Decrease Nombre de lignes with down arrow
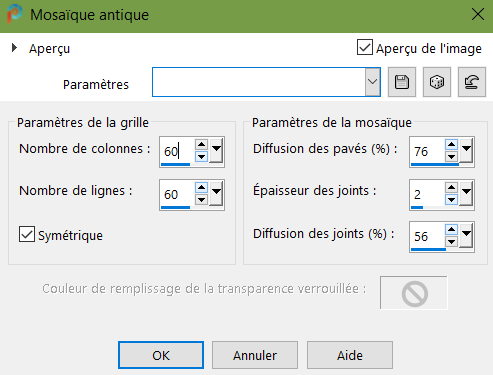This screenshot has height=375, width=493. [x=201, y=200]
